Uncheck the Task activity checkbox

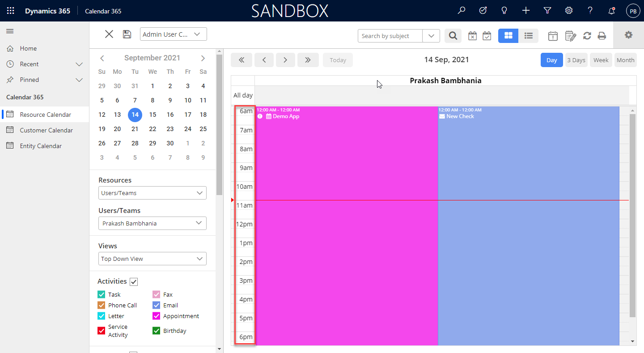[102, 294]
